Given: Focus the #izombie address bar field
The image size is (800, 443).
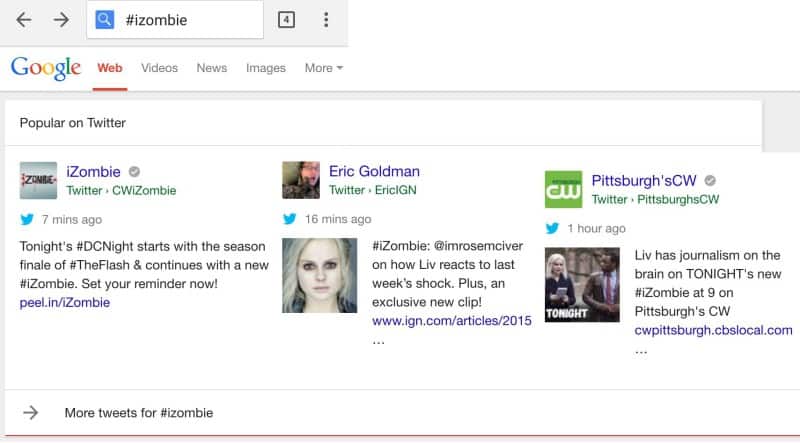Looking at the screenshot, I should point(175,20).
